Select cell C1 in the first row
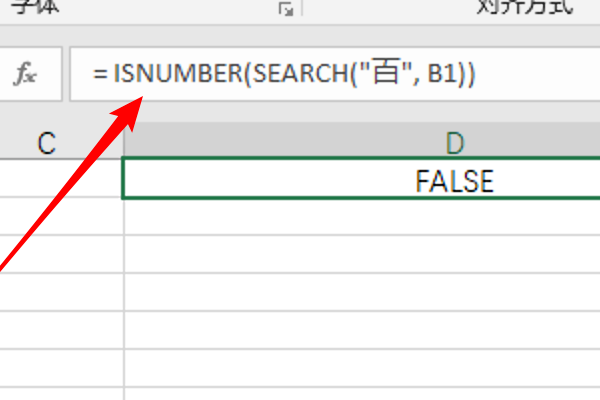This screenshot has height=400, width=600. tap(60, 180)
